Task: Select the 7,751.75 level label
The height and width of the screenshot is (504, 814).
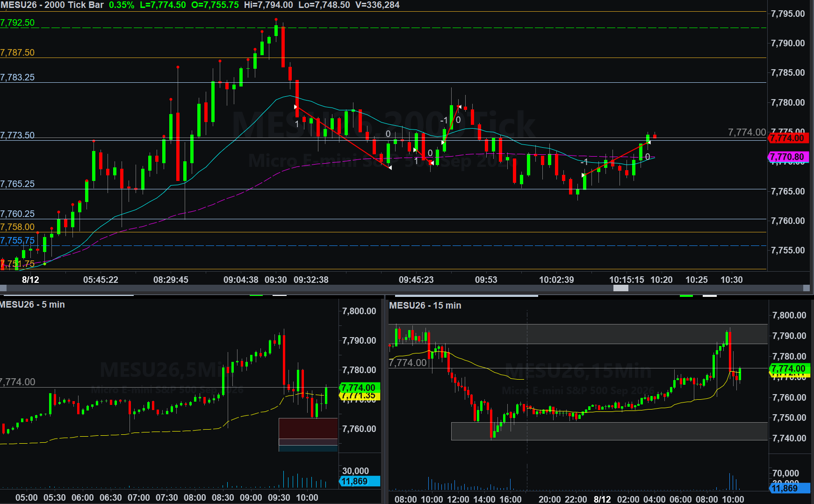Action: coord(17,264)
